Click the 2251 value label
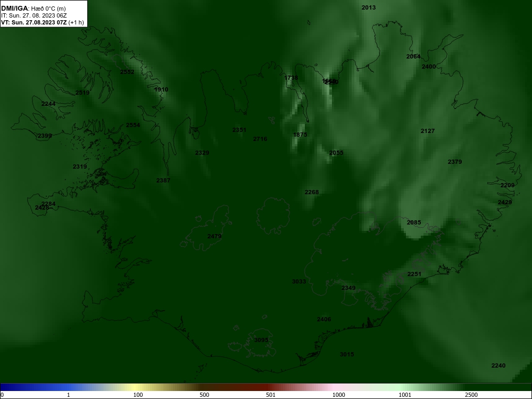The image size is (532, 399). point(414,274)
